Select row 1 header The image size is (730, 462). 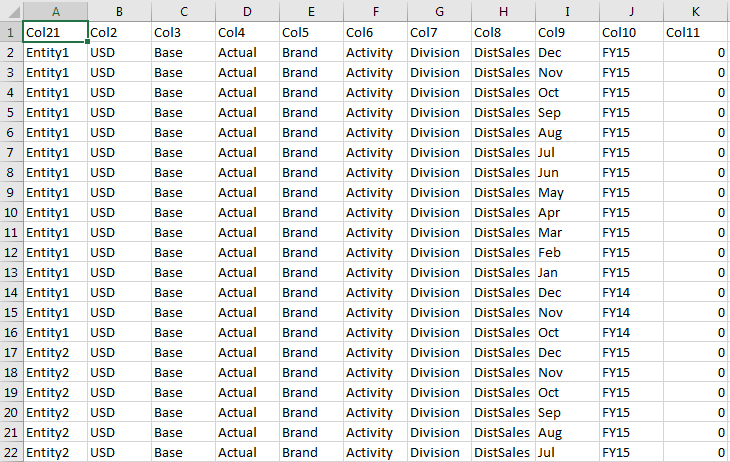click(x=10, y=32)
